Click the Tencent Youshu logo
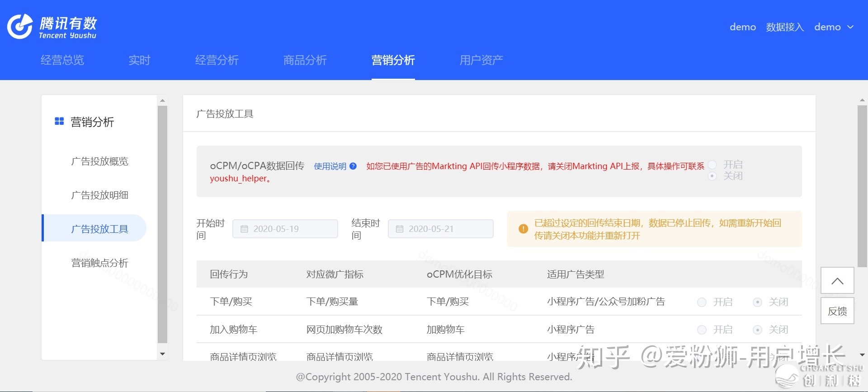The image size is (868, 392). (52, 27)
